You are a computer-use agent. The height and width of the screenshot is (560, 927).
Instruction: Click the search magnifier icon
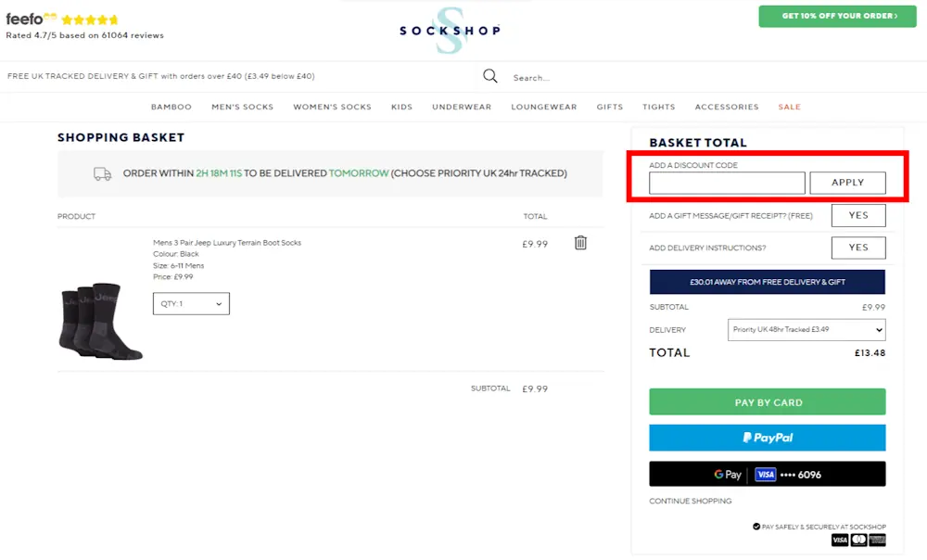(490, 76)
